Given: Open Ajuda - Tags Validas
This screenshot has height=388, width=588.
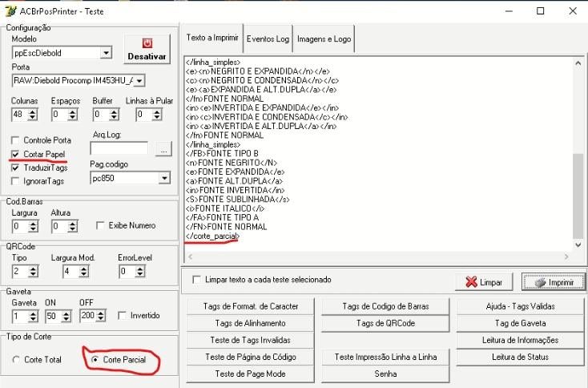Looking at the screenshot, I should (521, 306).
